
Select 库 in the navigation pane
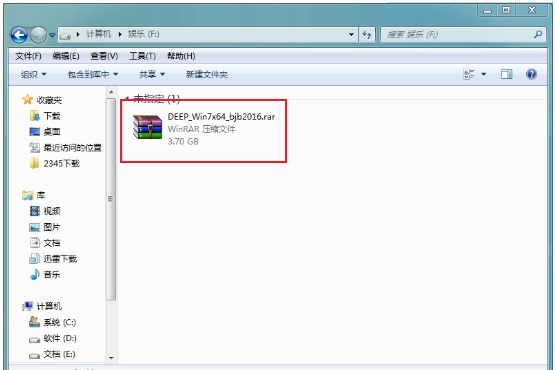pyautogui.click(x=41, y=195)
